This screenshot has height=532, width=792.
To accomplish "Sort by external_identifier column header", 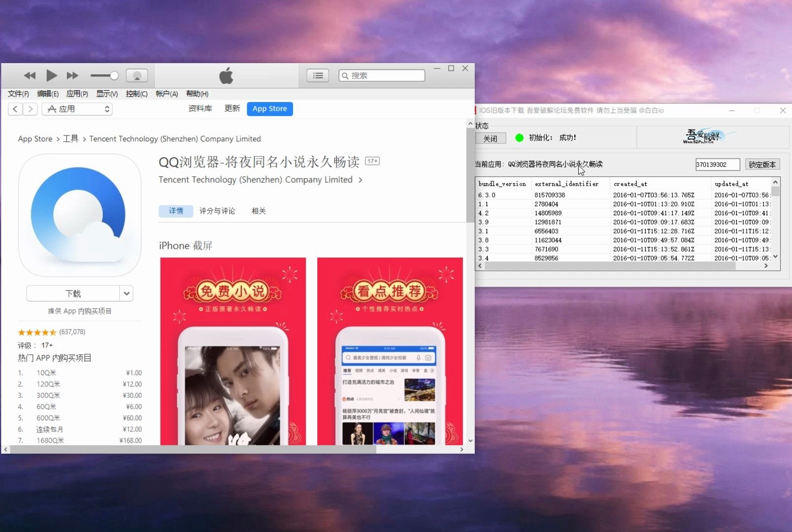I will [x=570, y=184].
